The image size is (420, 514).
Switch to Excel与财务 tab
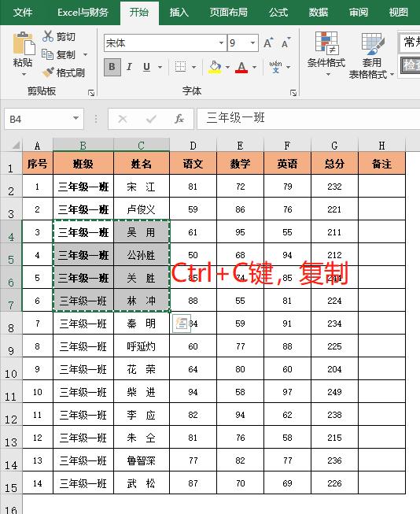coord(83,13)
